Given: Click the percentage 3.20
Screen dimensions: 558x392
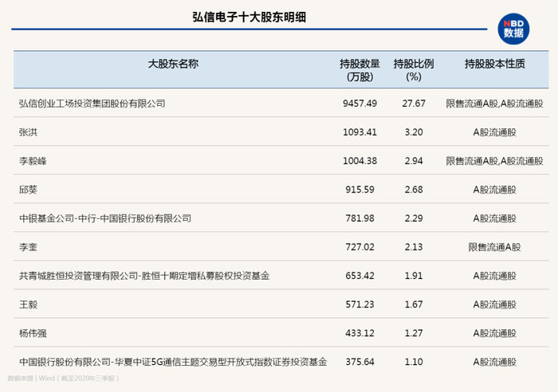Looking at the screenshot, I should click(x=414, y=132).
